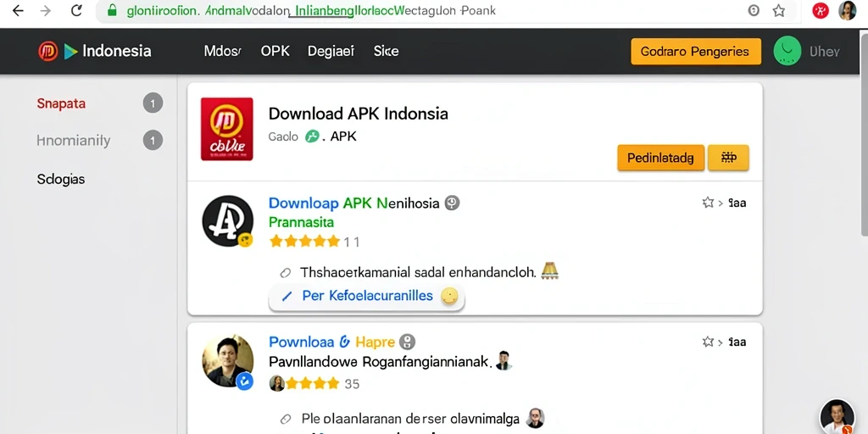Click the gray icon after Nenihosia
This screenshot has width=868, height=434.
(453, 203)
